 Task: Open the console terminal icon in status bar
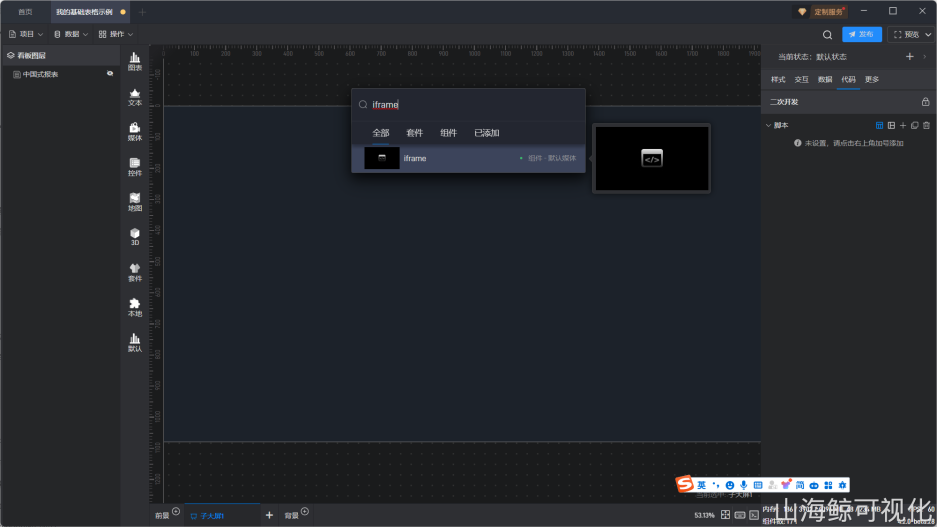[754, 515]
